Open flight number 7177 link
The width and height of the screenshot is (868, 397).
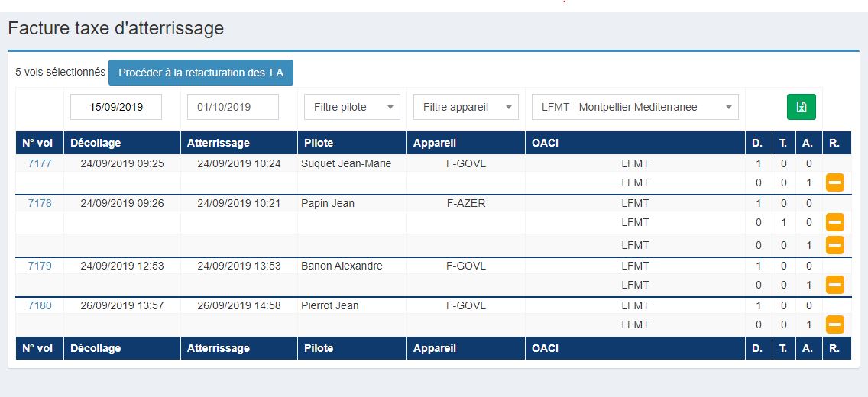pyautogui.click(x=40, y=163)
